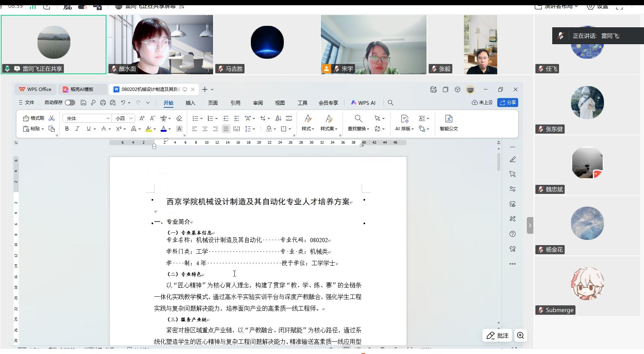Screen dimensions: 644x354
Task: Toggle Bold formatting
Action: click(x=67, y=129)
